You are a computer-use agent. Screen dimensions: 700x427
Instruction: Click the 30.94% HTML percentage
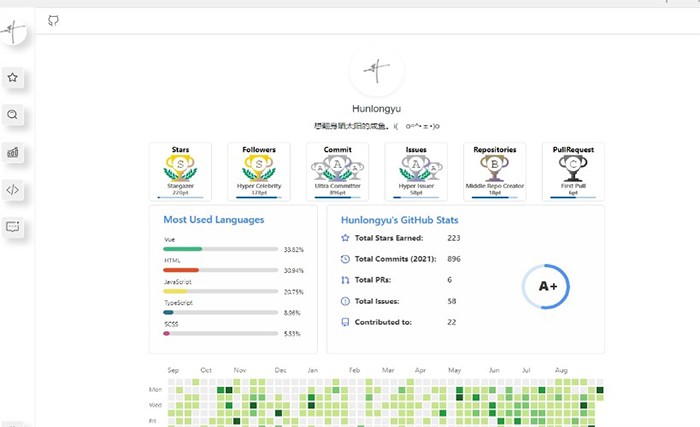click(x=294, y=271)
